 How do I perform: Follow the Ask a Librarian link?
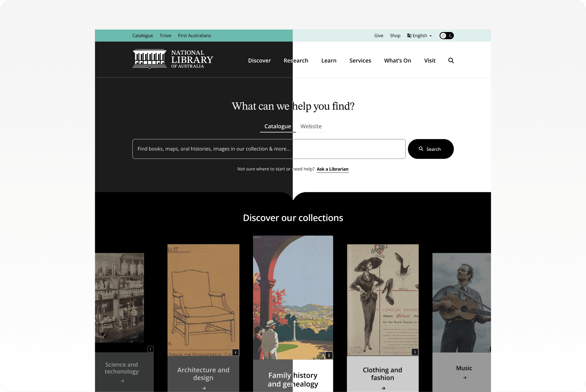pyautogui.click(x=332, y=169)
